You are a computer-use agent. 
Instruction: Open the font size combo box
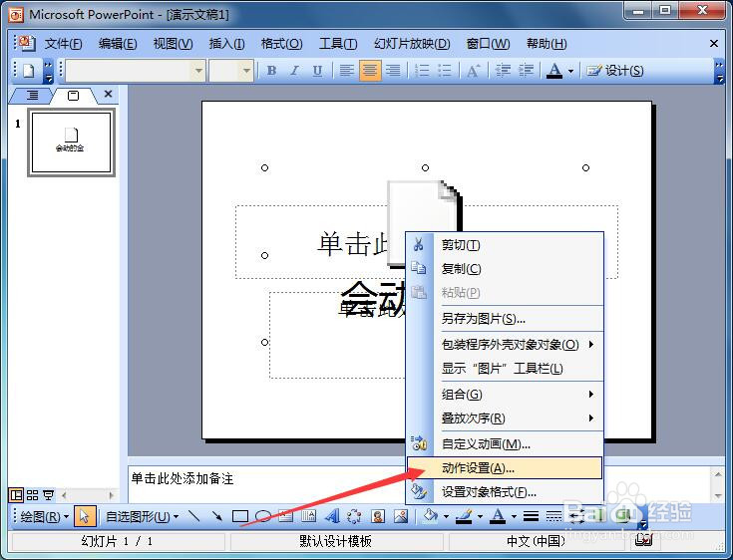(x=231, y=71)
